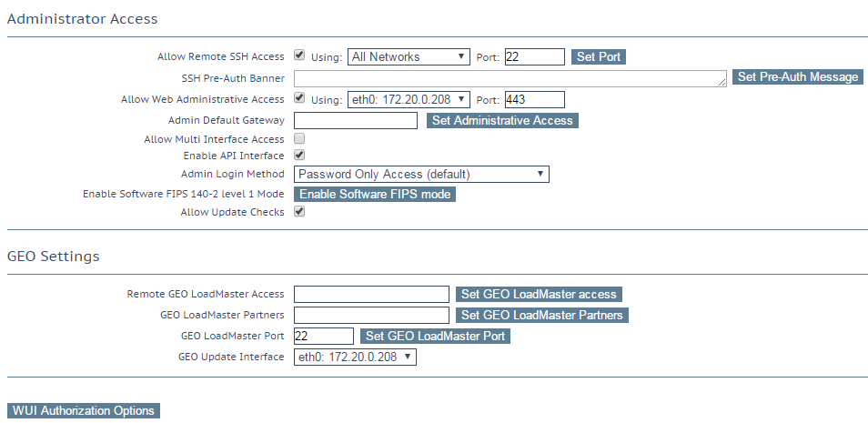
Task: Click Set Pre-Auth Message button
Action: pyautogui.click(x=798, y=77)
